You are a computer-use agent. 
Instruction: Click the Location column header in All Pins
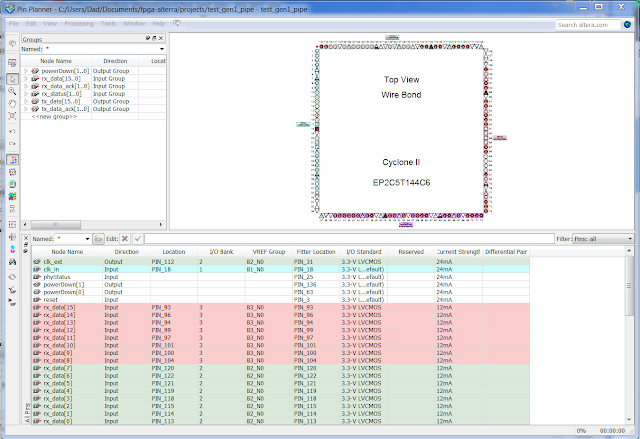(174, 252)
